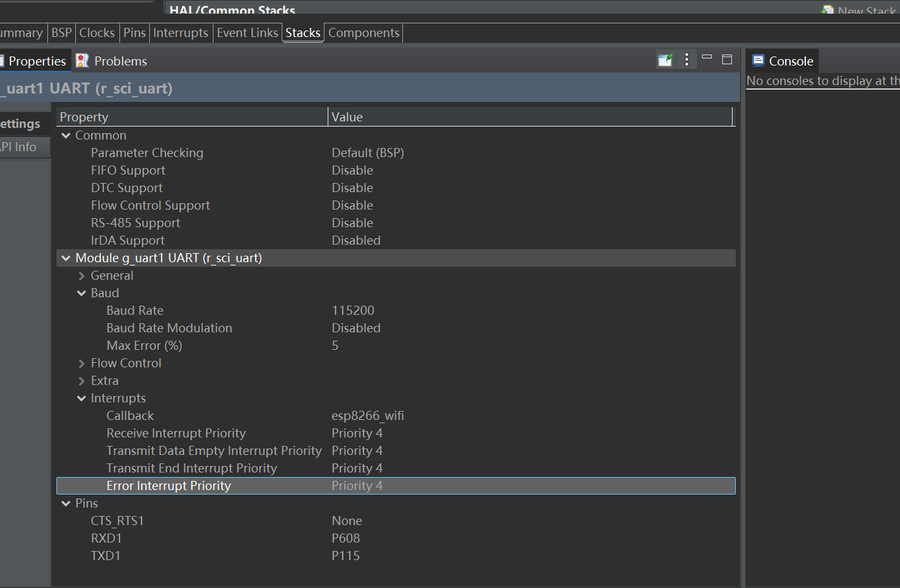Select the CTS_RTS1 value None
This screenshot has width=900, height=588.
[347, 521]
